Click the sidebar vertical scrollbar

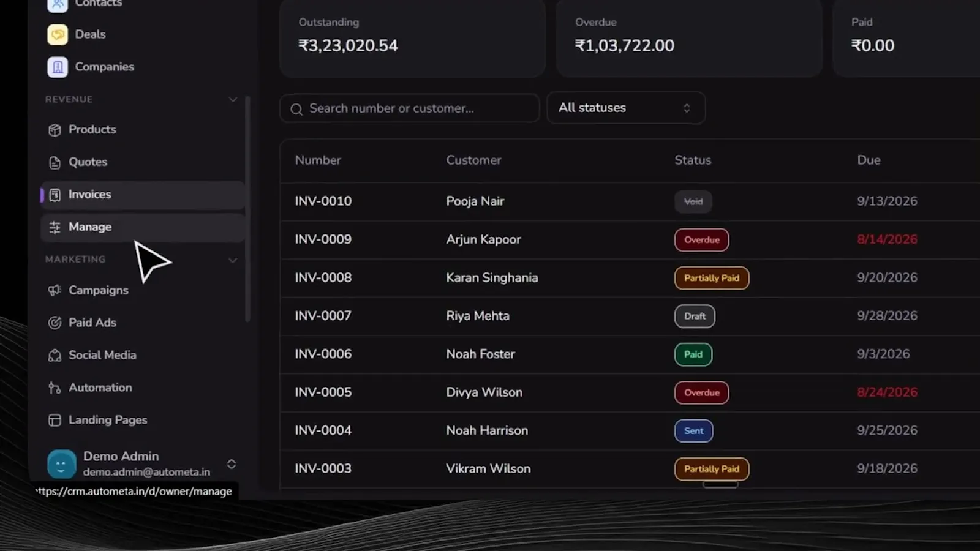[x=247, y=208]
